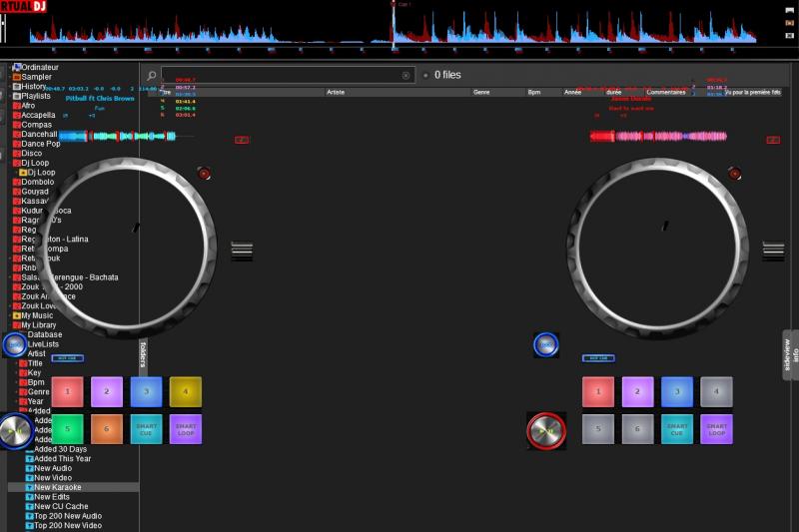Viewport: 799px width, 532px height.
Task: Toggle left deck Smart Cue pad
Action: point(146,429)
